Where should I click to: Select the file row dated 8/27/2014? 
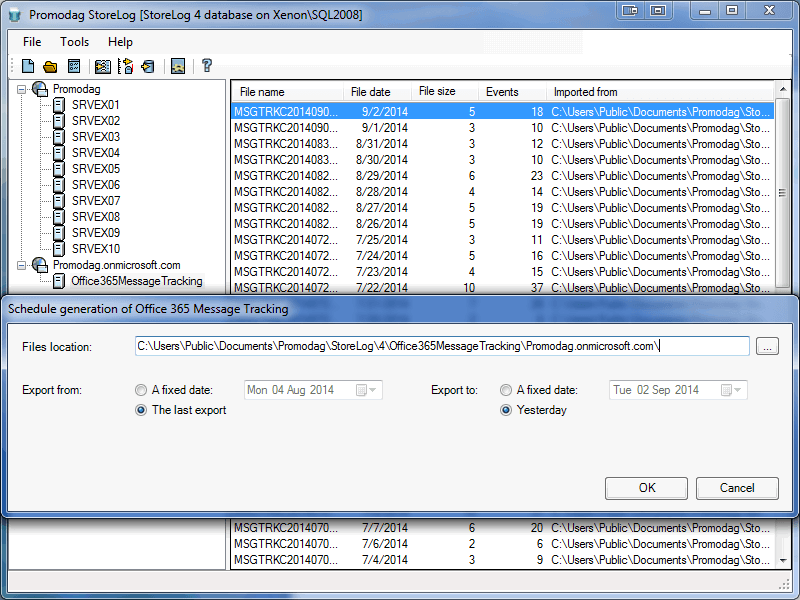click(503, 208)
